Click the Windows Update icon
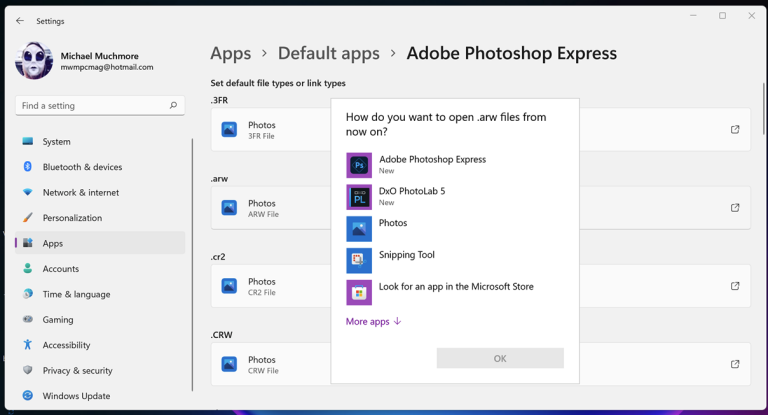Viewport: 768px width, 415px height. (28, 395)
